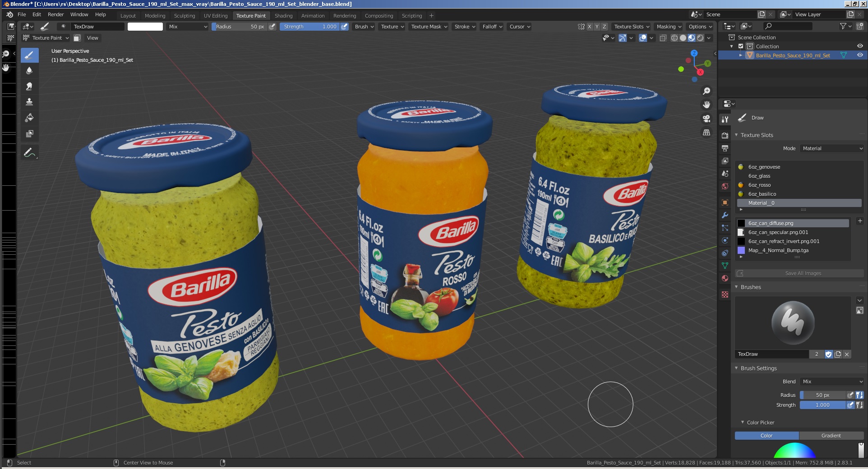
Task: Open the Brush popover dropdown
Action: point(365,27)
